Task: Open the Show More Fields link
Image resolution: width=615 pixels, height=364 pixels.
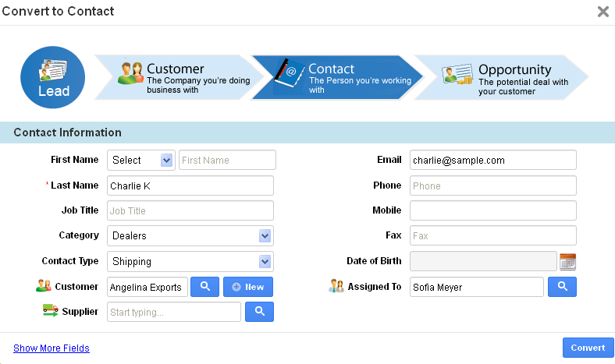Action: (52, 348)
